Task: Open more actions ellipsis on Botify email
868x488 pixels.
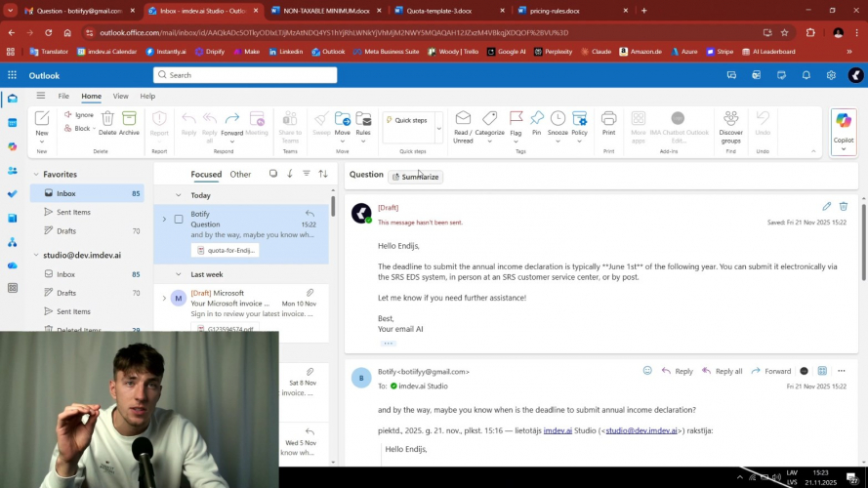Action: pyautogui.click(x=842, y=371)
